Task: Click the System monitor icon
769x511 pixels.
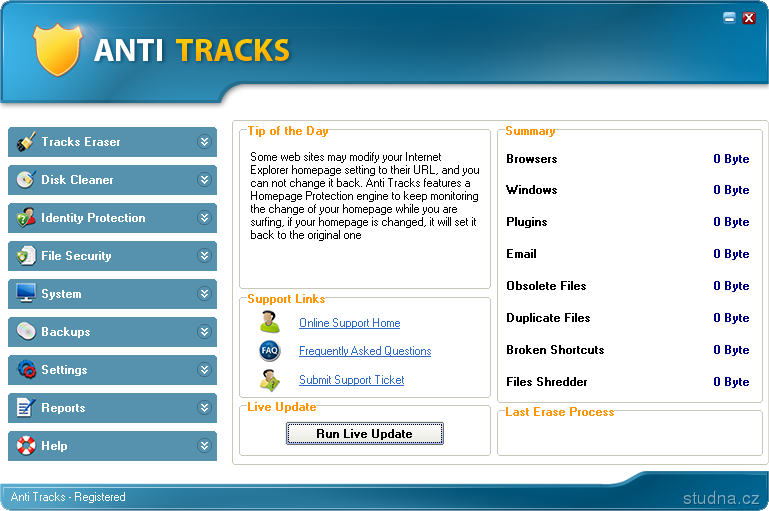Action: tap(26, 293)
